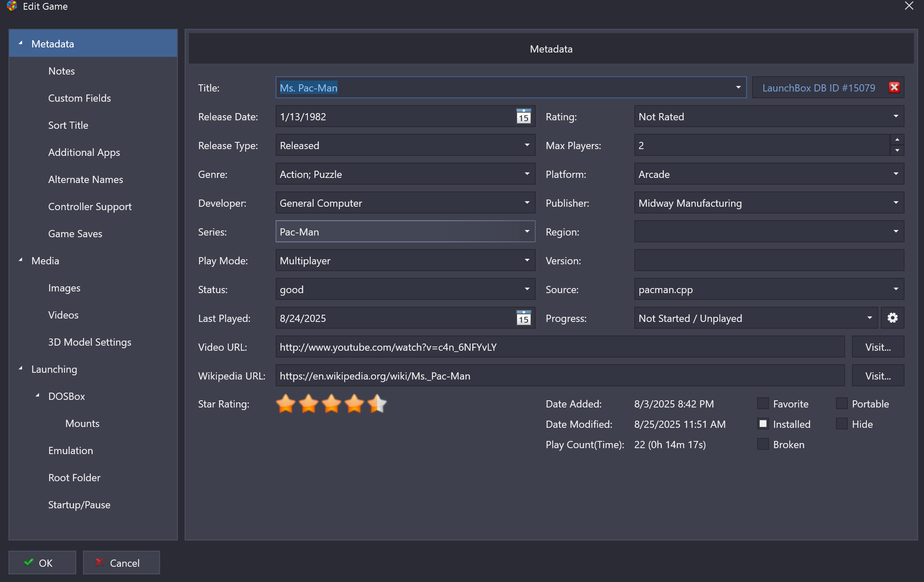Collapse the Media tree section
Image resolution: width=924 pixels, height=582 pixels.
tap(20, 260)
